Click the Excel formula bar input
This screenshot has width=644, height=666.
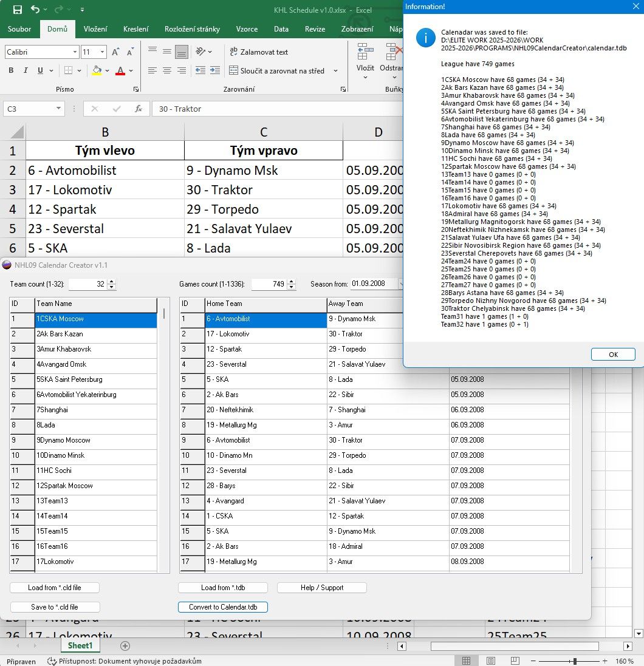coord(278,109)
